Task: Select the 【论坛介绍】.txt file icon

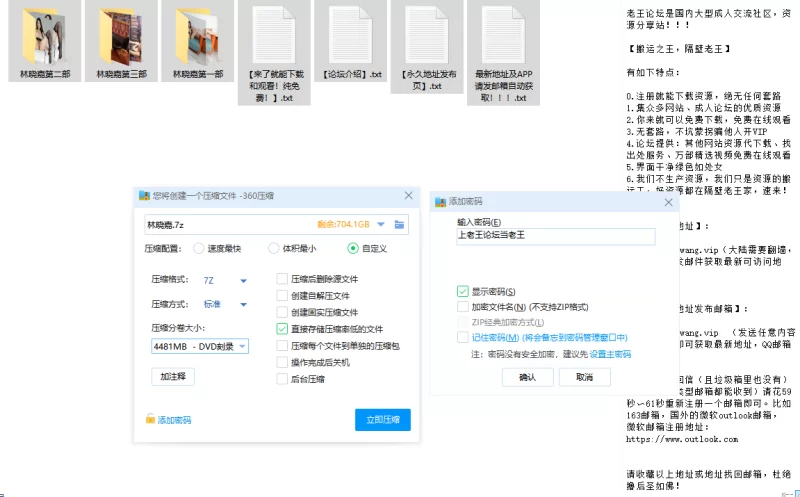Action: [351, 36]
